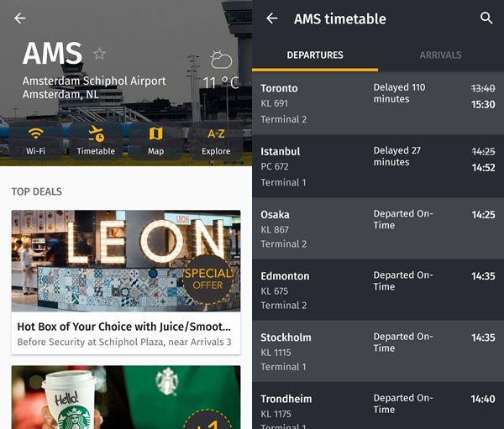Screen dimensions: 504x429
Task: Tap the 14:40 Trondheim departure time
Action: click(x=483, y=399)
